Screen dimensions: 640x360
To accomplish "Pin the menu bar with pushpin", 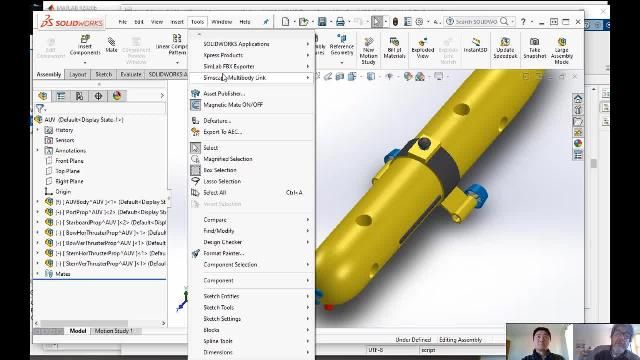I will point(266,22).
